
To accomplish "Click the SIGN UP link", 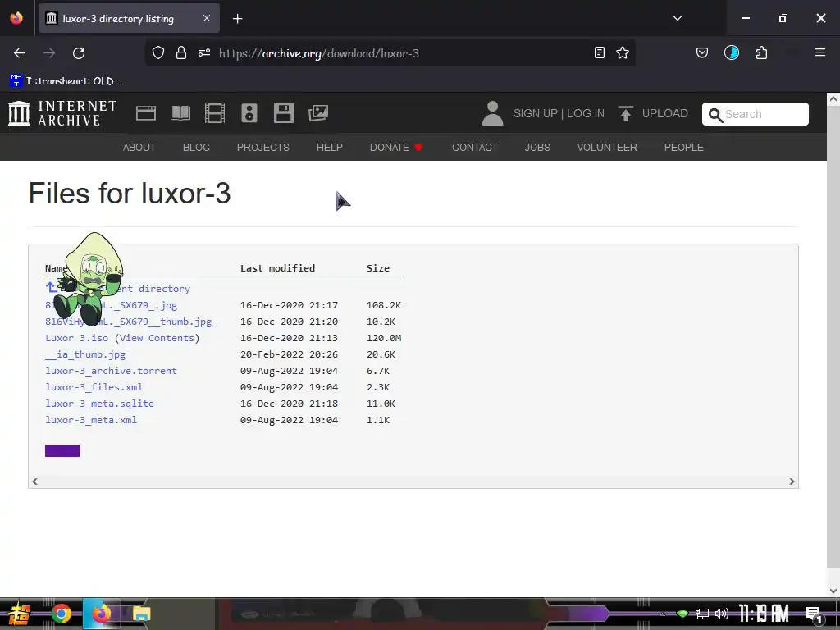I will (535, 113).
